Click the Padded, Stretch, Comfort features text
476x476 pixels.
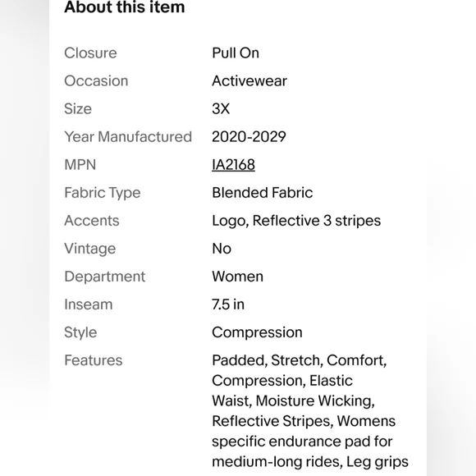[300, 360]
